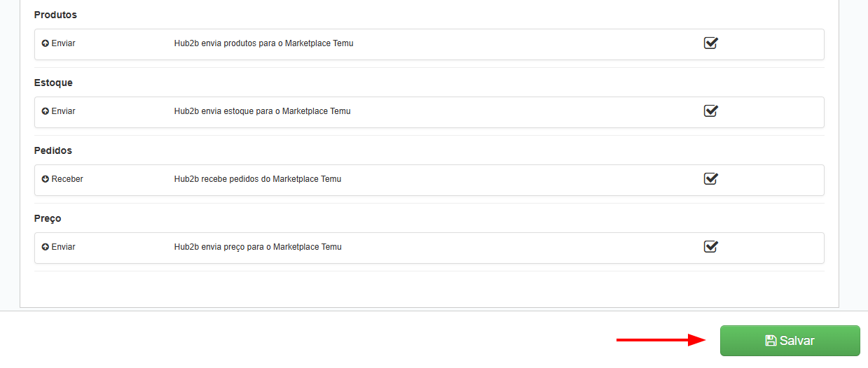Toggle the Estoque send checkbox

click(x=710, y=111)
